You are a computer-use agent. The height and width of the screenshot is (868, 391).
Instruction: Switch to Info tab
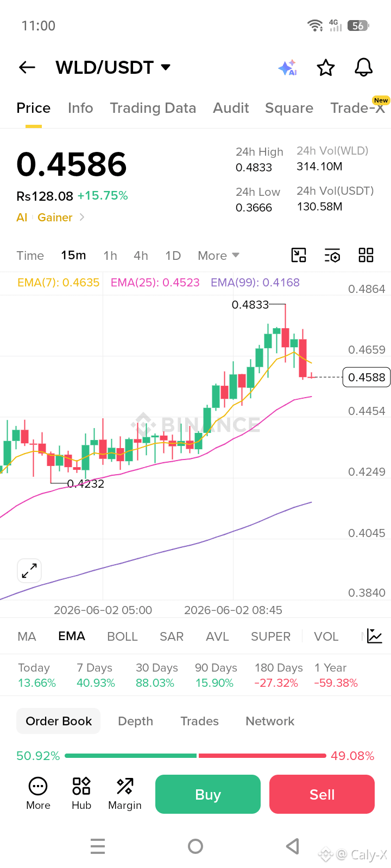(x=80, y=108)
